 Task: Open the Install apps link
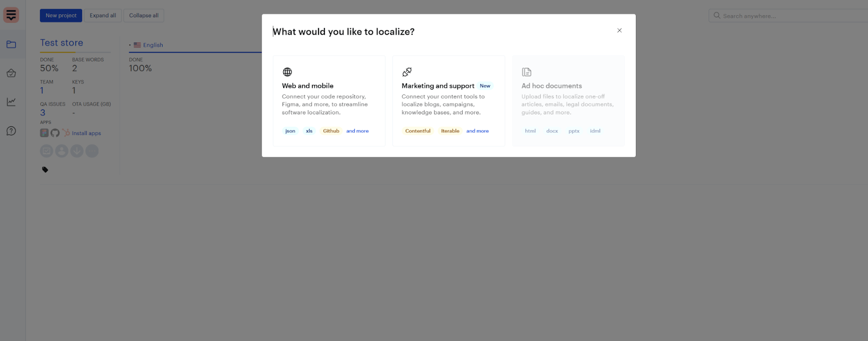pos(86,133)
